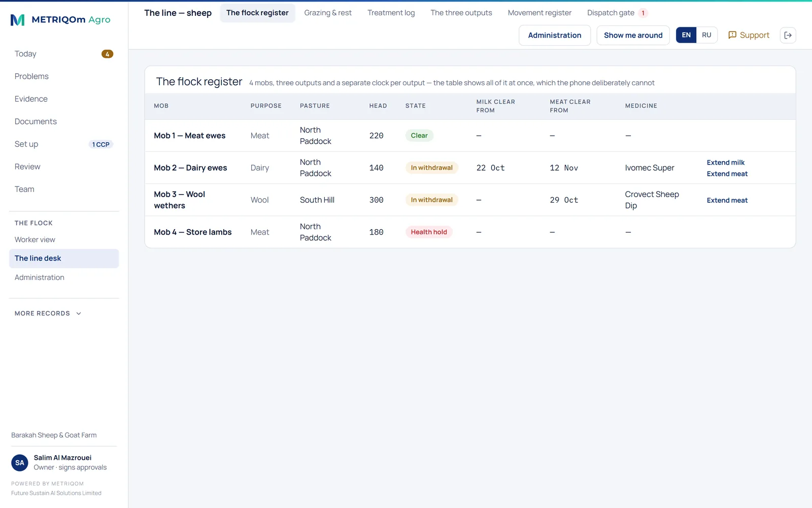The image size is (812, 508).
Task: Click the SA user avatar
Action: tap(20, 463)
